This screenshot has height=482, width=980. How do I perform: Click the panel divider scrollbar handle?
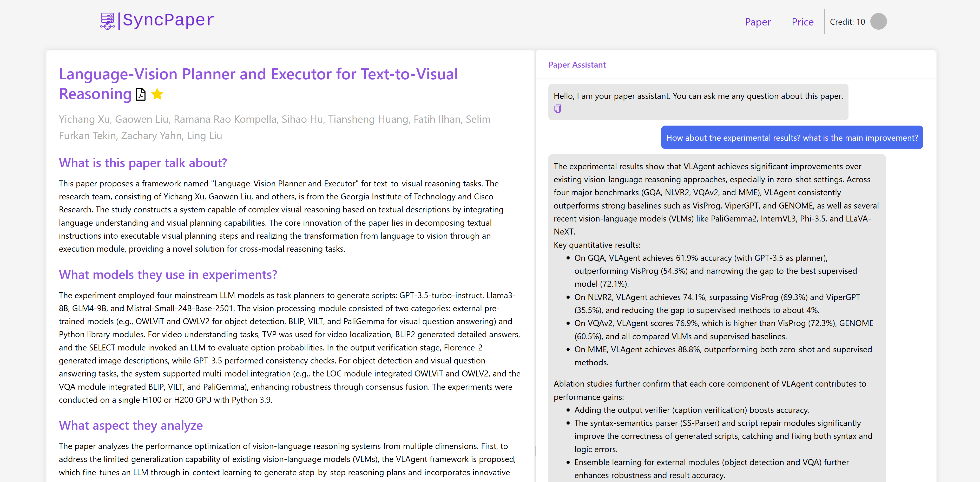(535, 451)
